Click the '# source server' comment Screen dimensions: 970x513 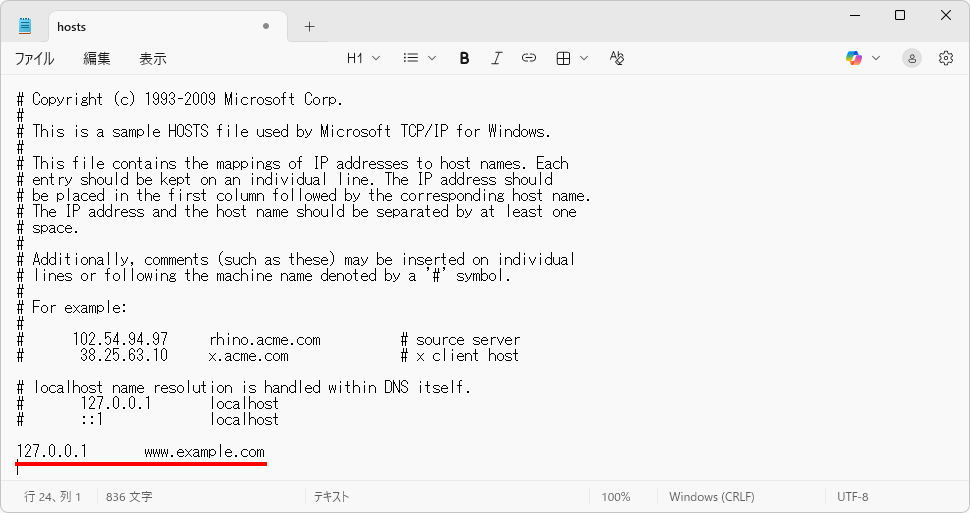pos(460,340)
